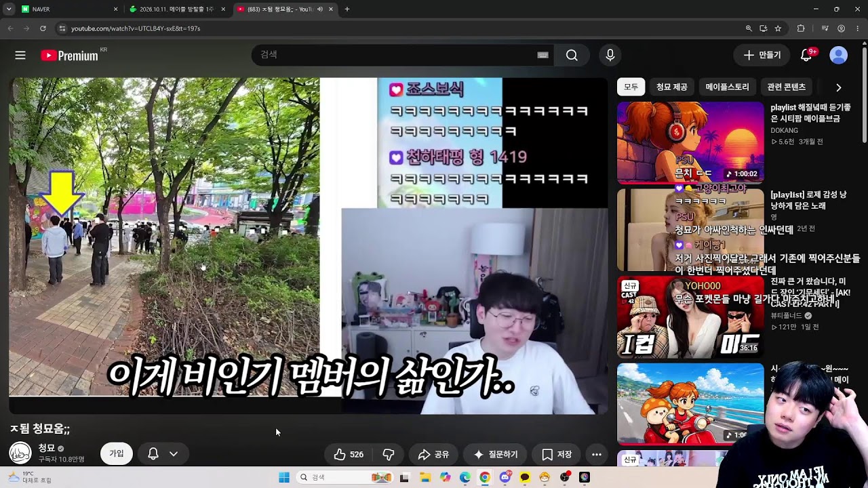Open the 저장 save to playlist button
Screen dimensions: 868x488
[557, 454]
